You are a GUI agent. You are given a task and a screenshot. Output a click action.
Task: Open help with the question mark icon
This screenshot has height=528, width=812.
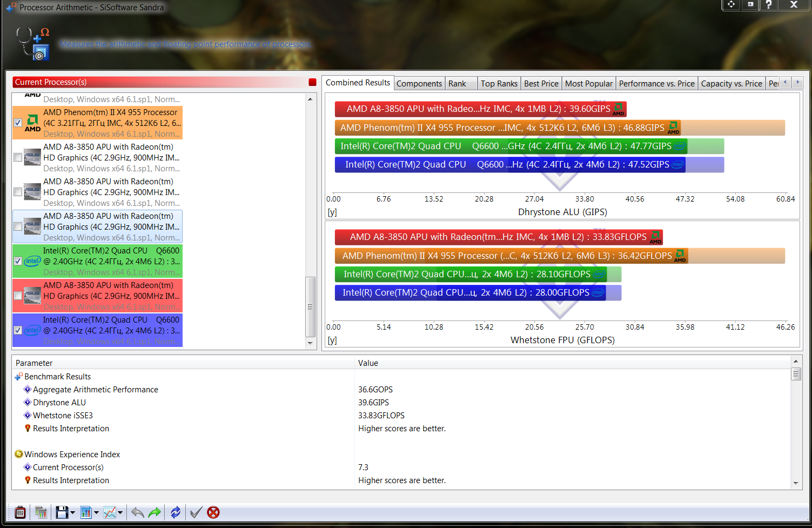click(x=768, y=4)
